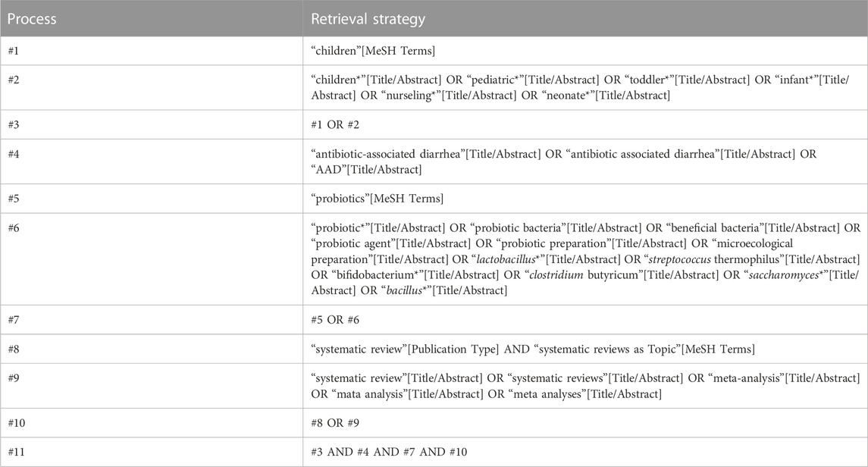868x467 pixels.
Task: Click the meta-analysis Title/Abstract strategy cell
Action: click(585, 386)
